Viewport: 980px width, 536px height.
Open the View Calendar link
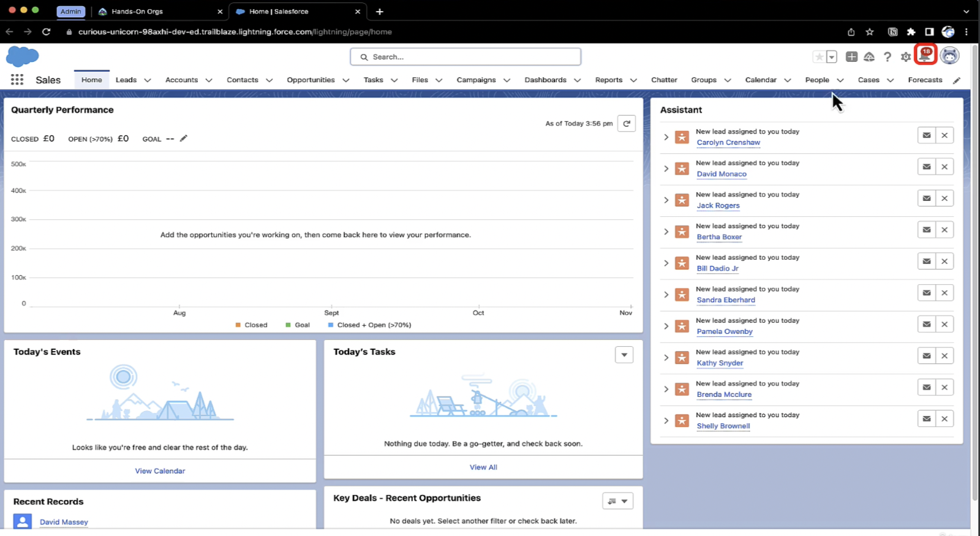point(160,471)
